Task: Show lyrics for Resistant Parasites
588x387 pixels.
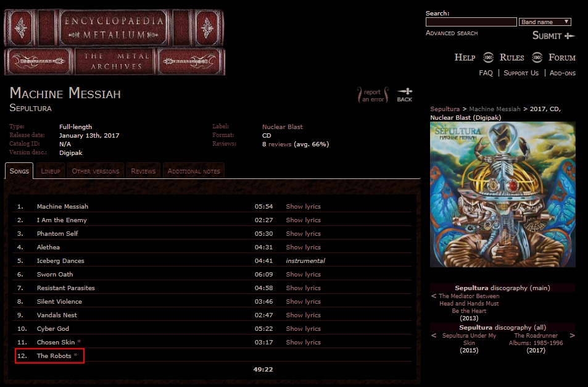Action: coord(304,288)
